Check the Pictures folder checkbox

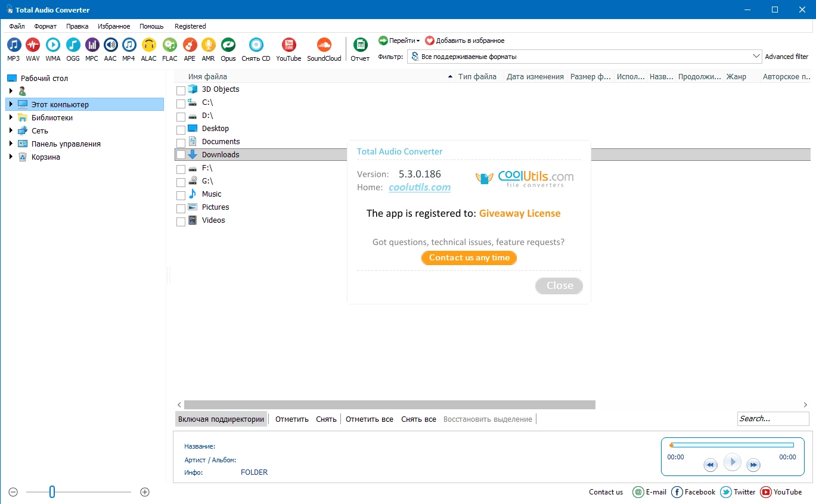[181, 209]
